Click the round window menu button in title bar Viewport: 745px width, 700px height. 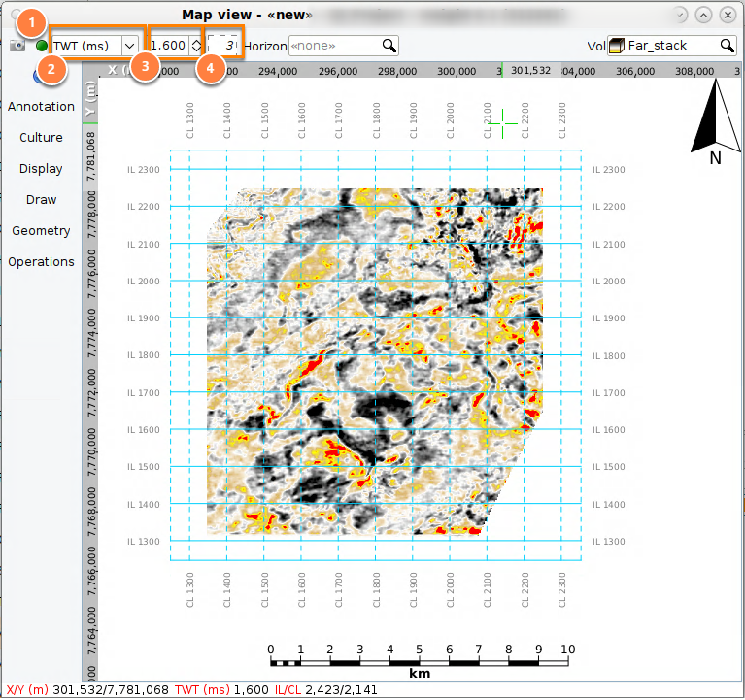pyautogui.click(x=17, y=15)
